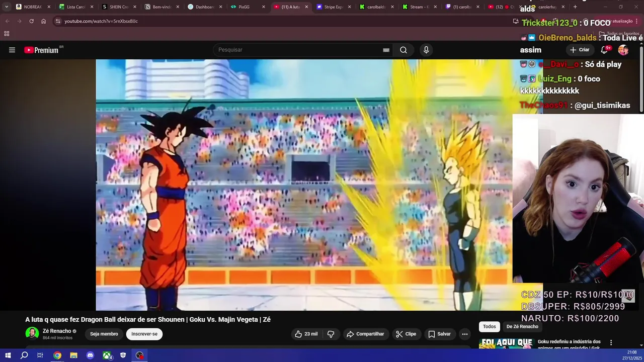644x362 pixels.
Task: View site information icon in the address bar
Action: point(58,21)
